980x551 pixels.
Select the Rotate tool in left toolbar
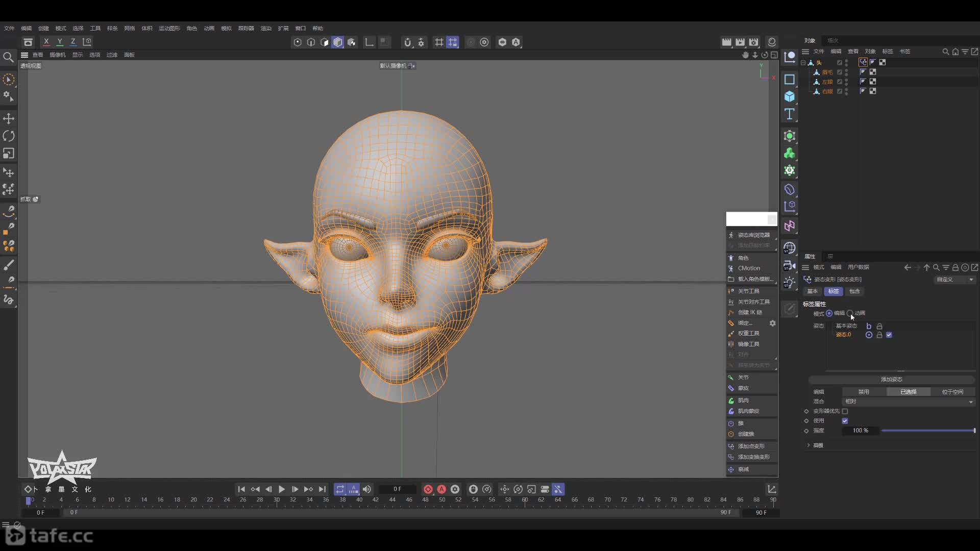(9, 136)
